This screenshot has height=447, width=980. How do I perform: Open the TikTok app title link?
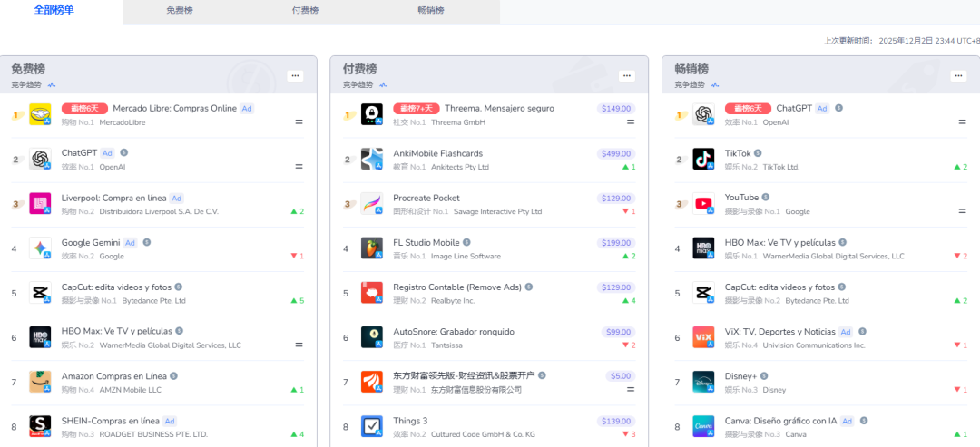click(738, 153)
